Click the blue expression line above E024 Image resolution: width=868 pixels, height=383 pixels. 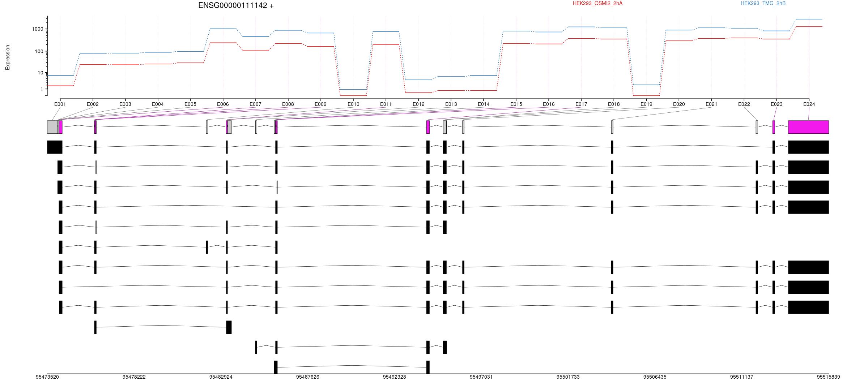coord(809,19)
